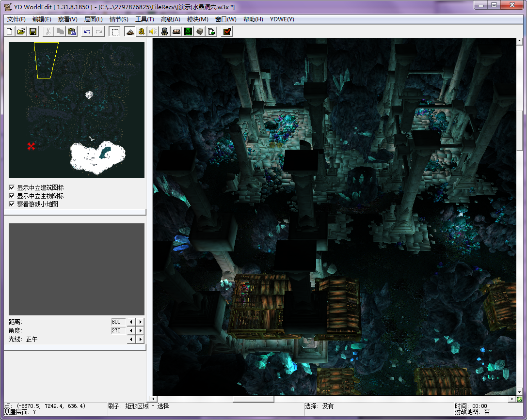Open the Campaign Editor icon
The height and width of the screenshot is (420, 527).
click(176, 31)
